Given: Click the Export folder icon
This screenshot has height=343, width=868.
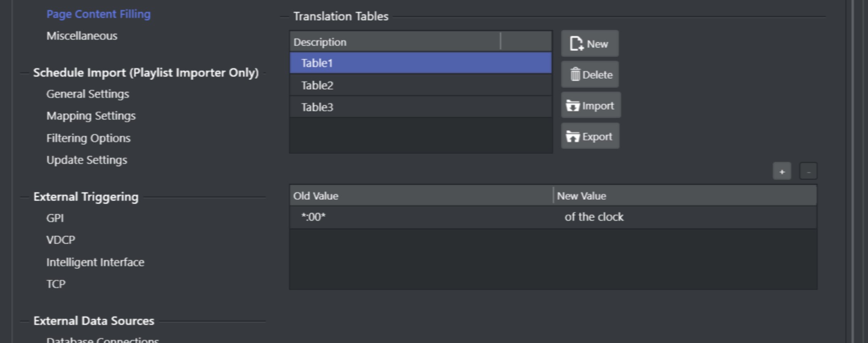Looking at the screenshot, I should [x=572, y=137].
